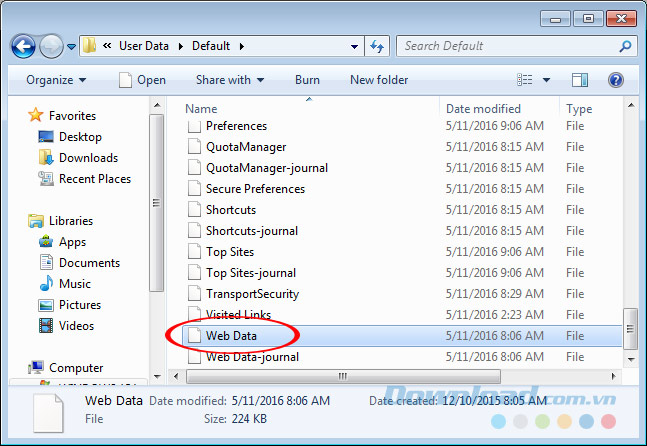Screen dimensions: 647x446
Task: Open the Help button
Action: tap(615, 80)
